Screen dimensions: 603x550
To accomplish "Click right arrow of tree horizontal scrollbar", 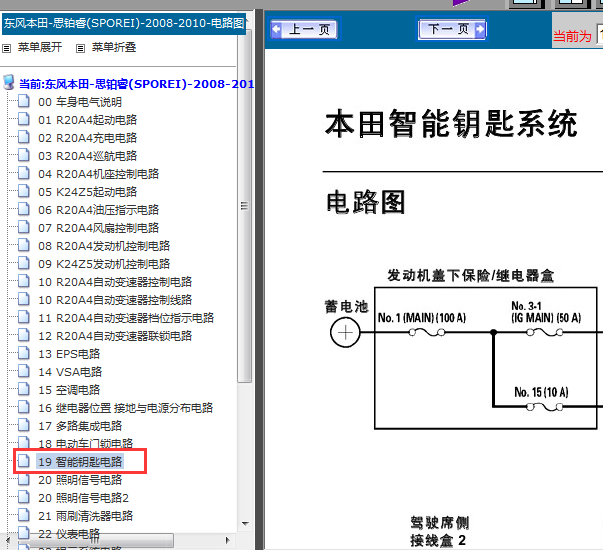I will (227, 540).
